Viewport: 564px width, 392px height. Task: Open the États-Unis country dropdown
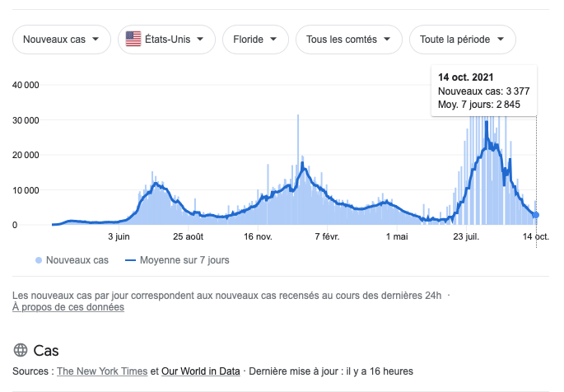point(166,39)
